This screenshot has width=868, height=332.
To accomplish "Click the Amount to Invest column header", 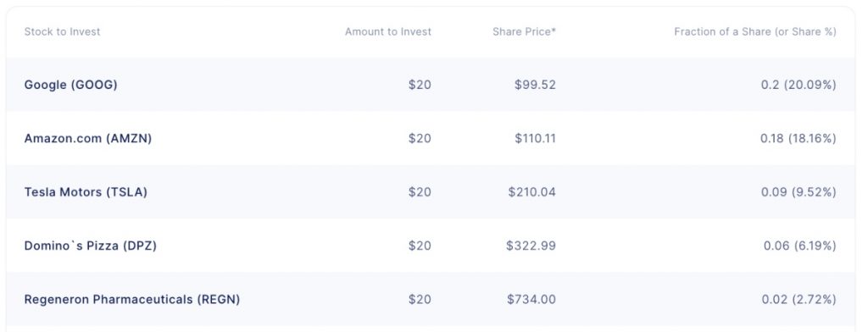I will tap(388, 31).
